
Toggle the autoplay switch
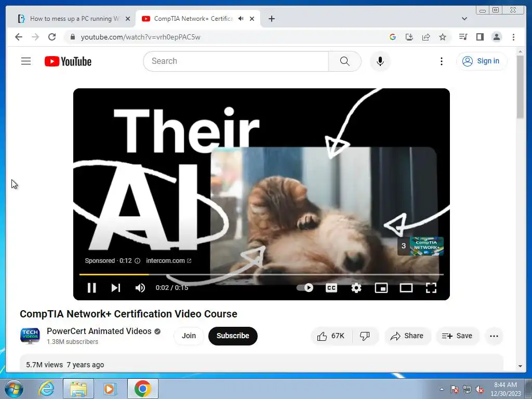(x=304, y=288)
